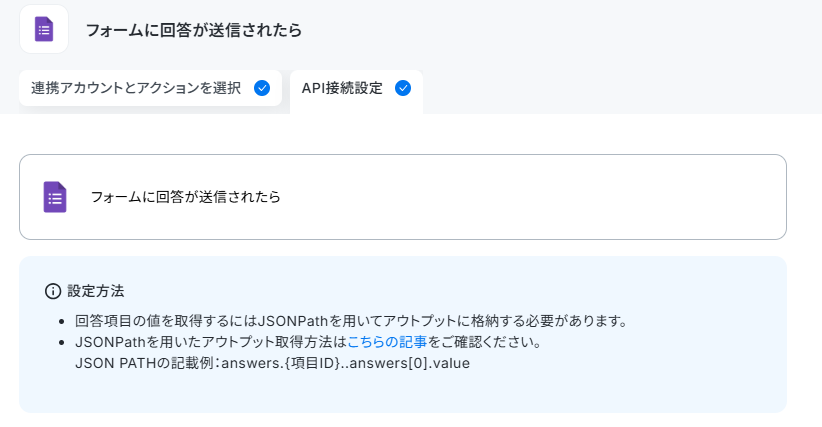The height and width of the screenshot is (427, 822).
Task: Click the blue checkmark on 連携アカウントとアクションを選択 tab
Action: point(262,88)
